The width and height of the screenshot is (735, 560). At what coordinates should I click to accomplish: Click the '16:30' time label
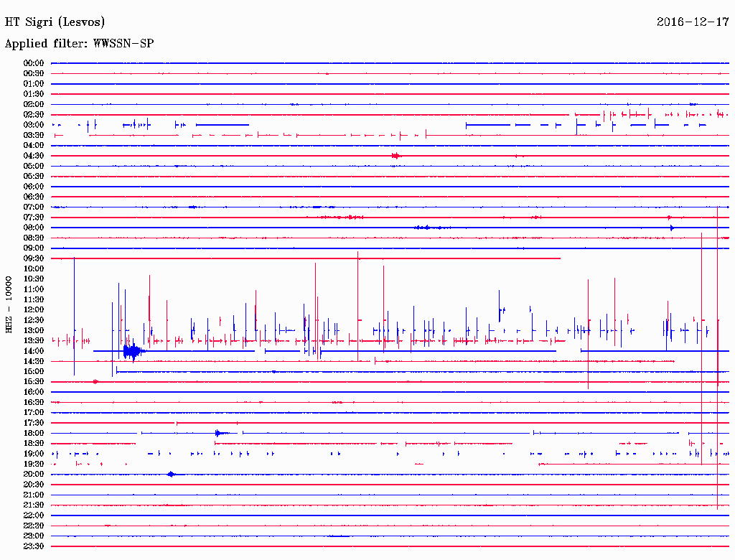[x=34, y=403]
